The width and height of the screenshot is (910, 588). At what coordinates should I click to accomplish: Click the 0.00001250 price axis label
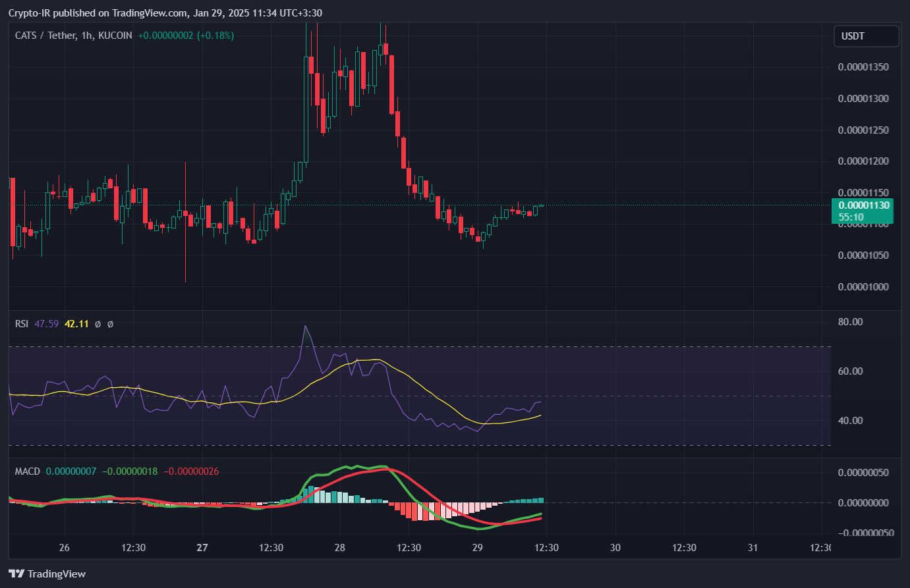tap(863, 130)
